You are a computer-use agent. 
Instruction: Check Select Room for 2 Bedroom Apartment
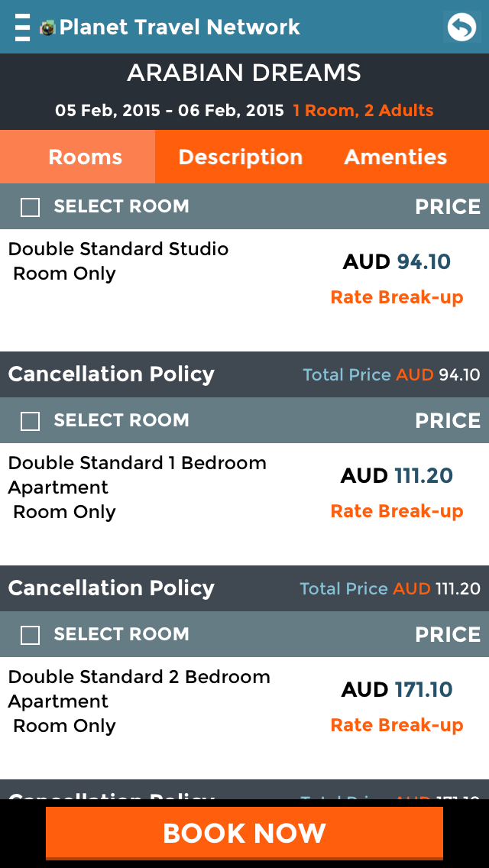[30, 635]
